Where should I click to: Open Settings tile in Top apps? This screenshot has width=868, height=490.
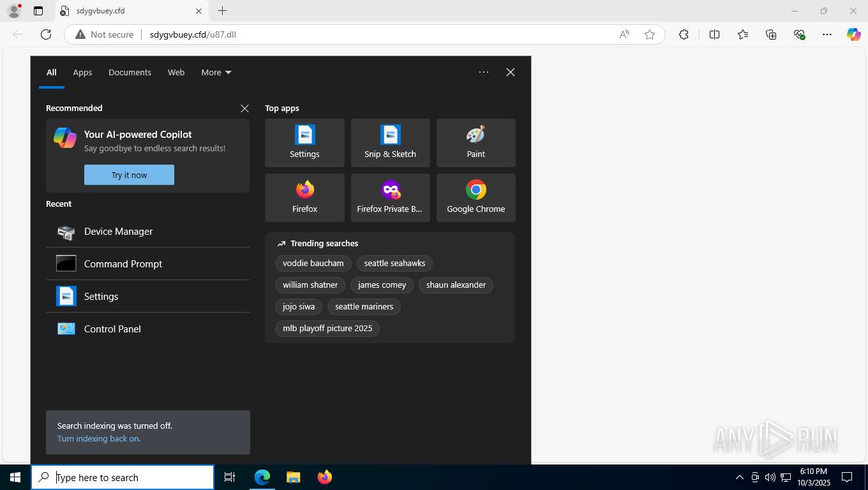point(304,143)
